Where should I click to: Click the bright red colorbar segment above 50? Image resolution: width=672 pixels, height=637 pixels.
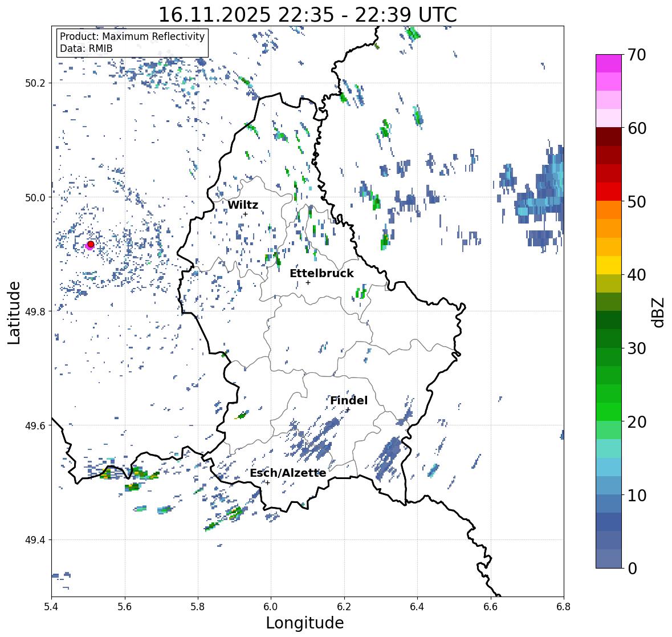609,192
